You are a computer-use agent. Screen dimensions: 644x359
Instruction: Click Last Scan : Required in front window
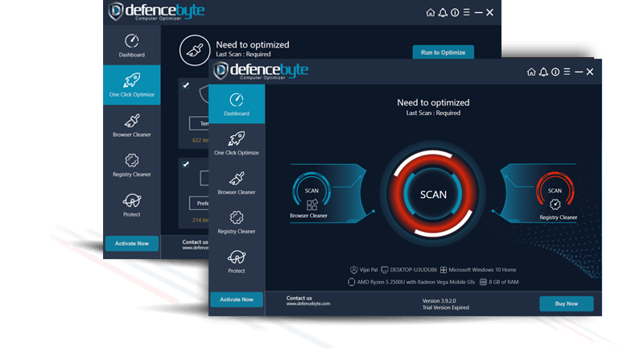point(433,113)
